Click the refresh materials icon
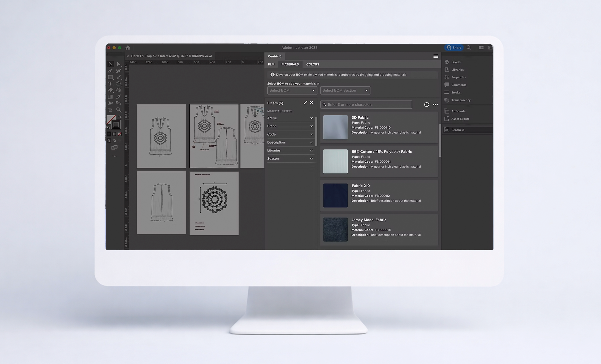 (426, 105)
